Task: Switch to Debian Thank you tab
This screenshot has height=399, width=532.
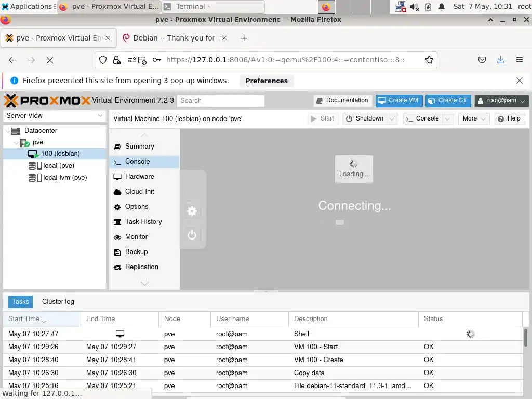Action: coord(175,38)
